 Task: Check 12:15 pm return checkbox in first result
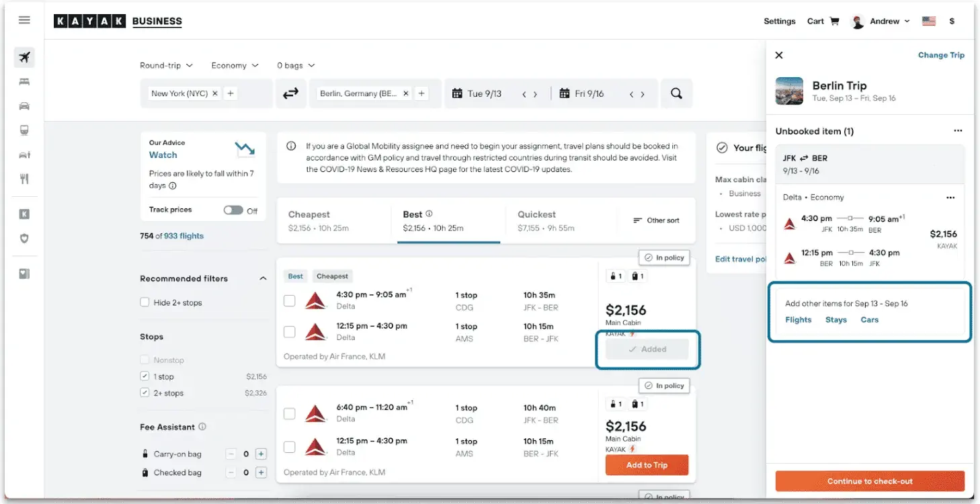pyautogui.click(x=289, y=332)
